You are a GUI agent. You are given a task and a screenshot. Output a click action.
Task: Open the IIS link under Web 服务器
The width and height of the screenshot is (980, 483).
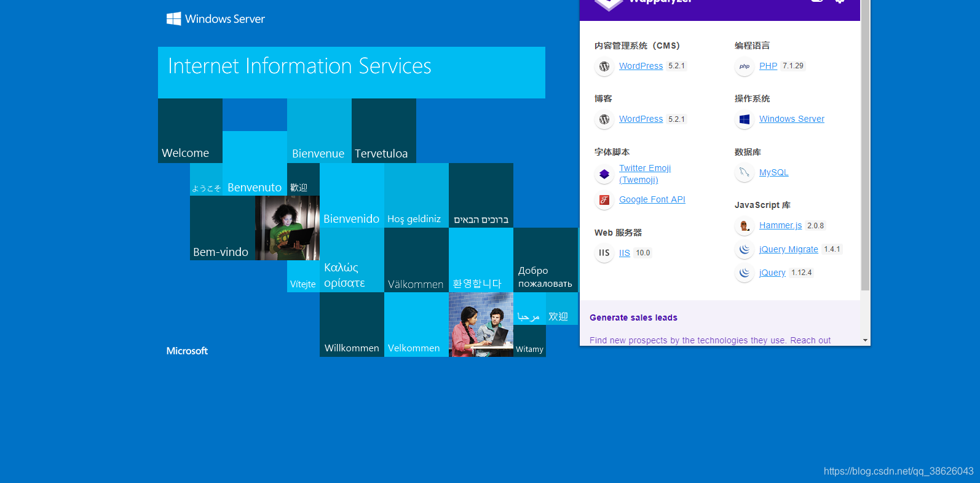click(x=625, y=253)
